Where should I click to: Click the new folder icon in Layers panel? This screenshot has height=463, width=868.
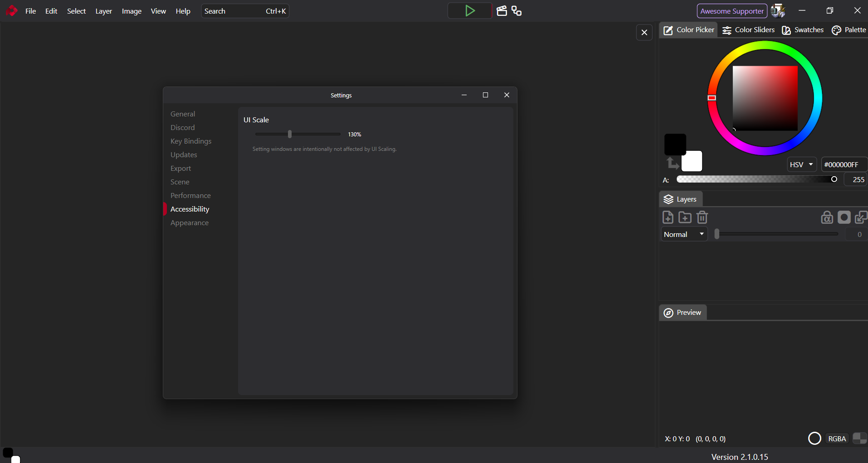[x=685, y=217]
